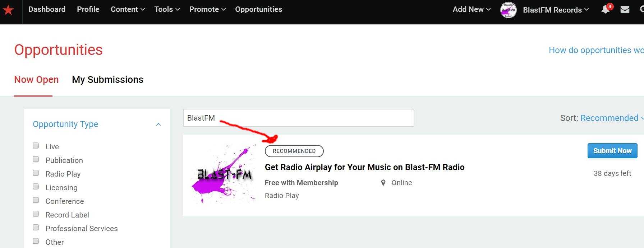Open the Blast-FM splatter logo thumbnail
This screenshot has height=248, width=644.
click(224, 174)
